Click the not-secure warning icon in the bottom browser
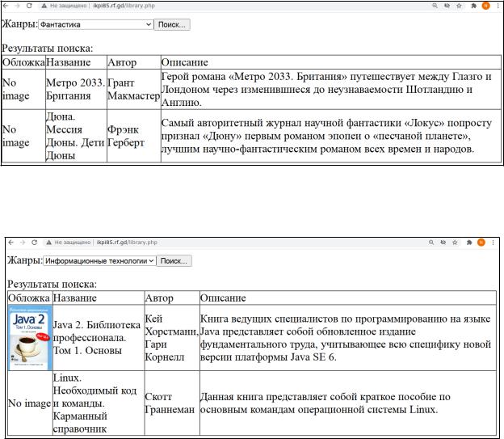 pos(48,242)
